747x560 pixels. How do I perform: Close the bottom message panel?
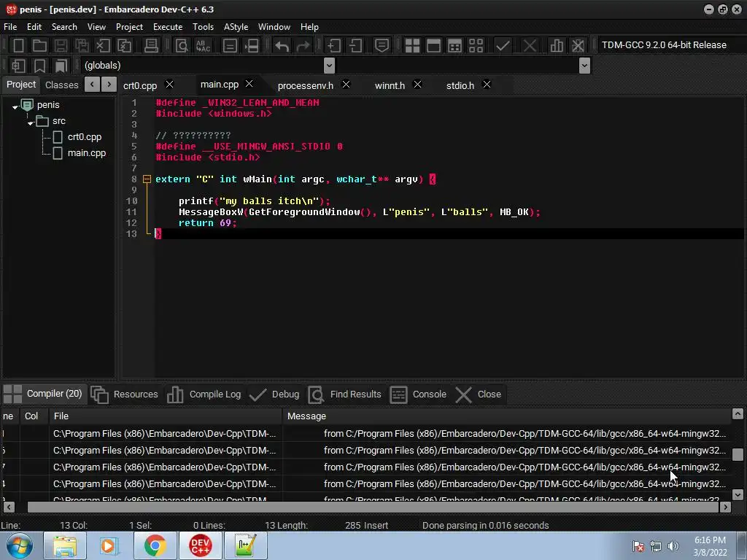pos(479,394)
